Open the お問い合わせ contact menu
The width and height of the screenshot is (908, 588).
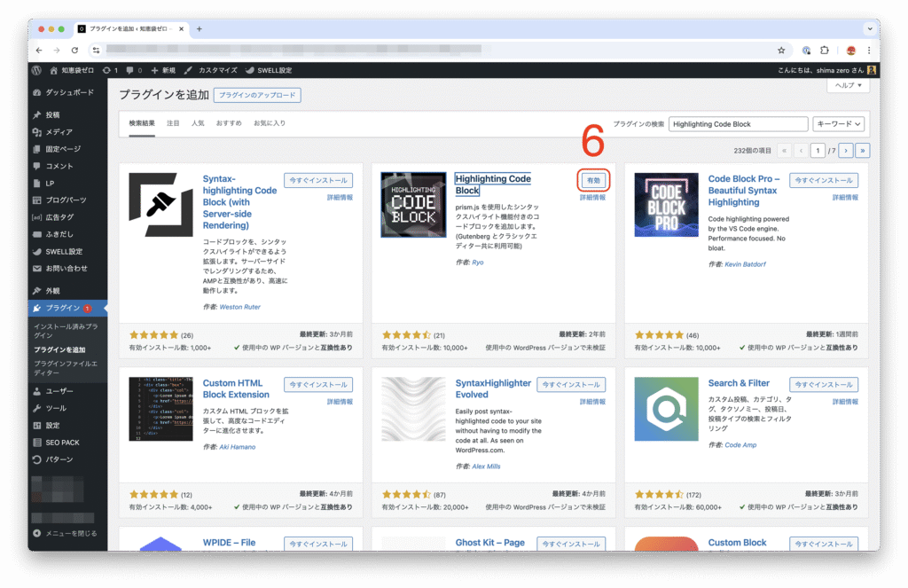coord(67,268)
